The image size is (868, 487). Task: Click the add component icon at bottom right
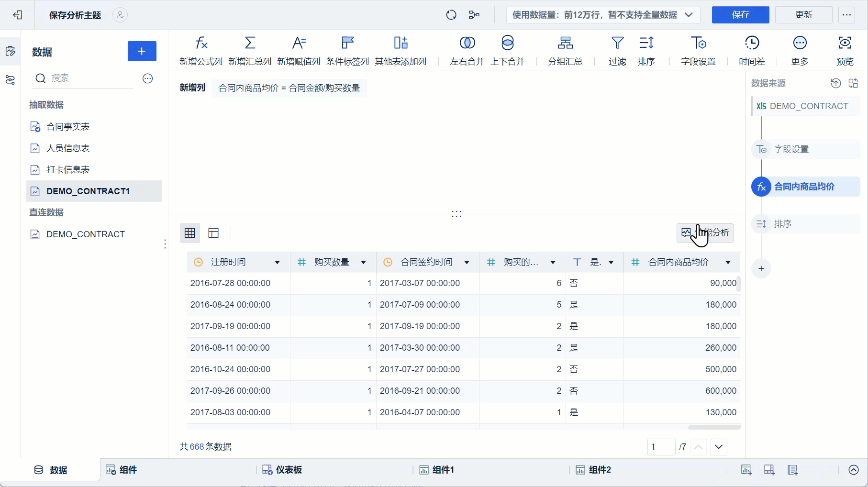pyautogui.click(x=746, y=470)
